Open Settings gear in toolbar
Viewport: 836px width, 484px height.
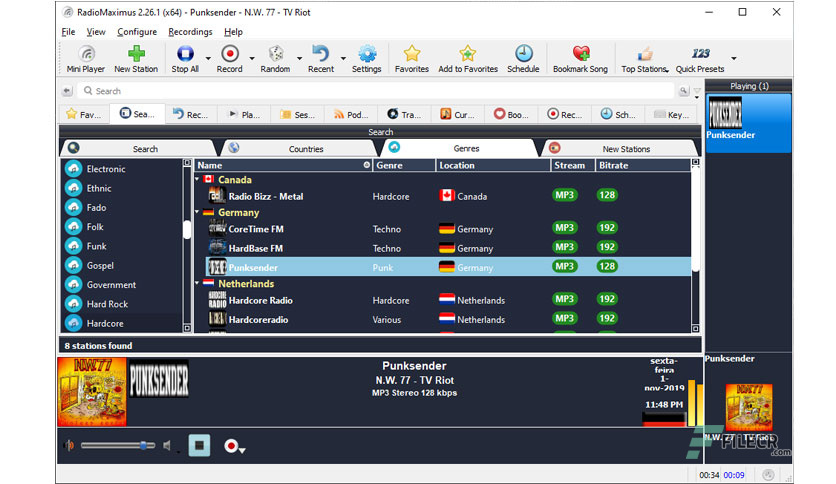367,59
